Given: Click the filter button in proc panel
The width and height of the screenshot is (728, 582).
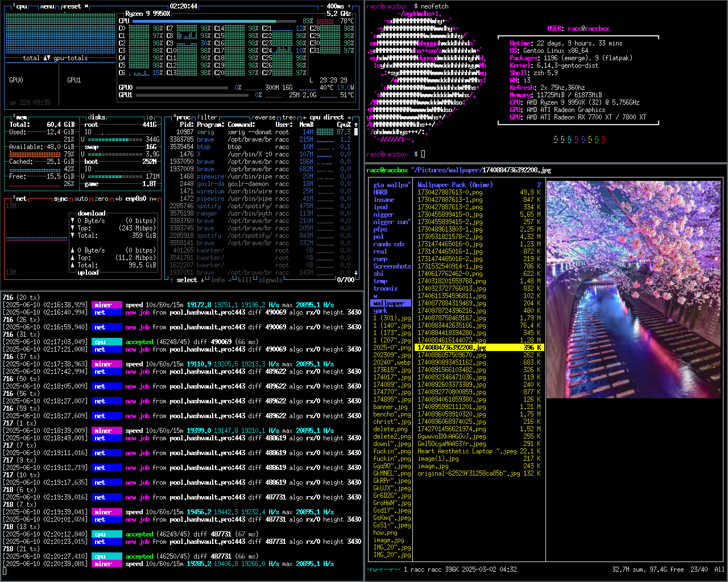Looking at the screenshot, I should tap(207, 118).
